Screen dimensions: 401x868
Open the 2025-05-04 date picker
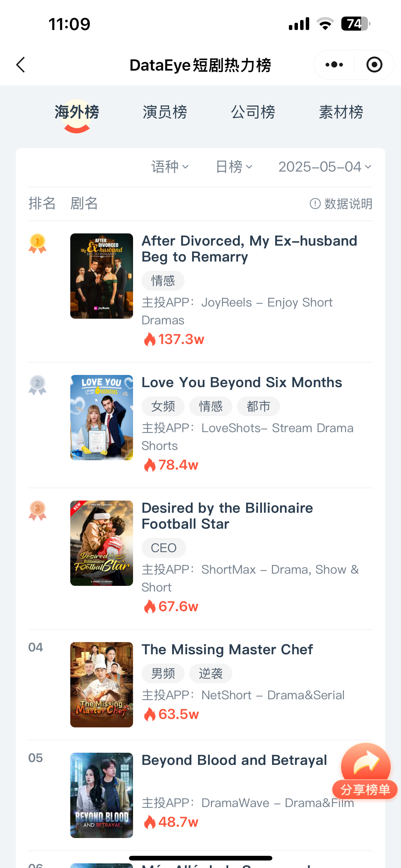324,167
